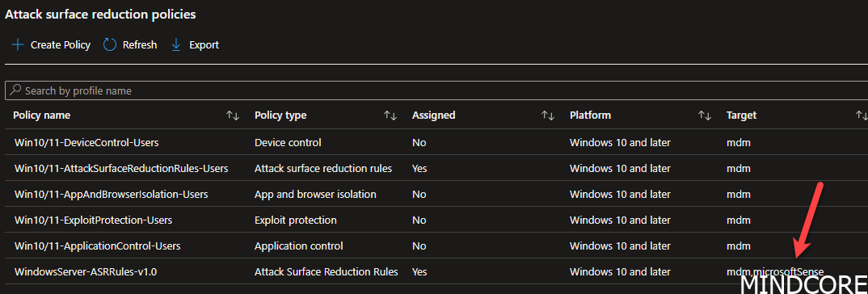868x294 pixels.
Task: Click the Create Policy button label
Action: (61, 45)
